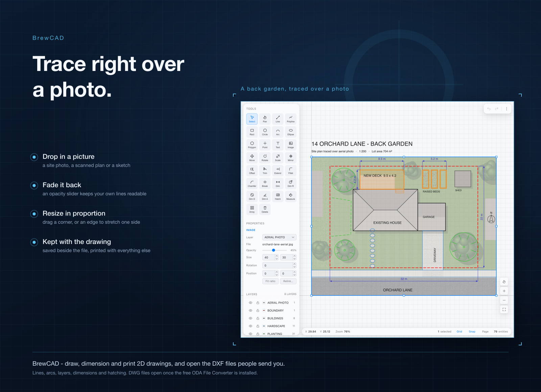Toggle Grid in status bar
This screenshot has height=392, width=541.
[x=459, y=332]
